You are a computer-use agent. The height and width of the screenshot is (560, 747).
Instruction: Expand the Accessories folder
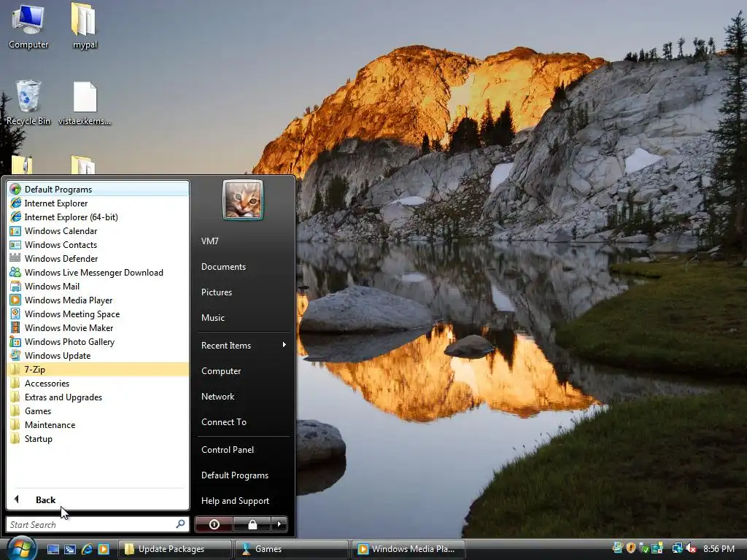[x=98, y=384]
